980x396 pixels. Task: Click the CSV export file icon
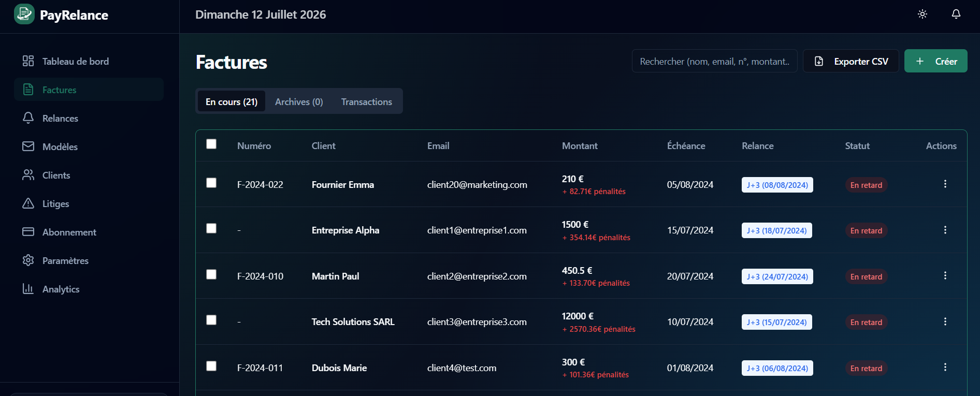[819, 61]
